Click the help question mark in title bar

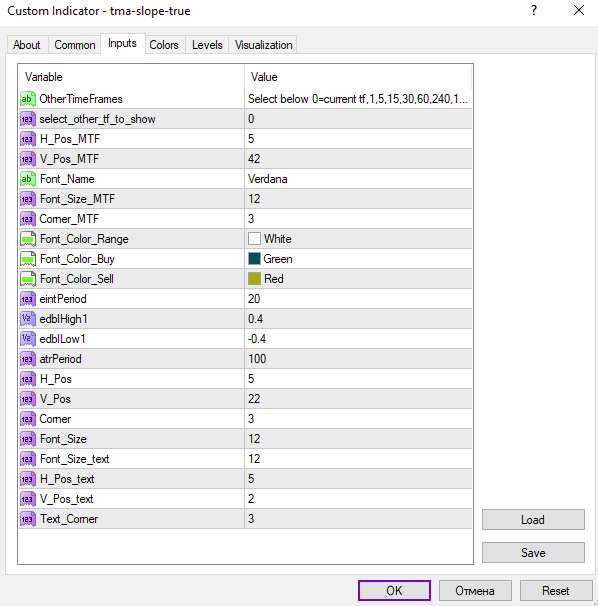pyautogui.click(x=534, y=10)
